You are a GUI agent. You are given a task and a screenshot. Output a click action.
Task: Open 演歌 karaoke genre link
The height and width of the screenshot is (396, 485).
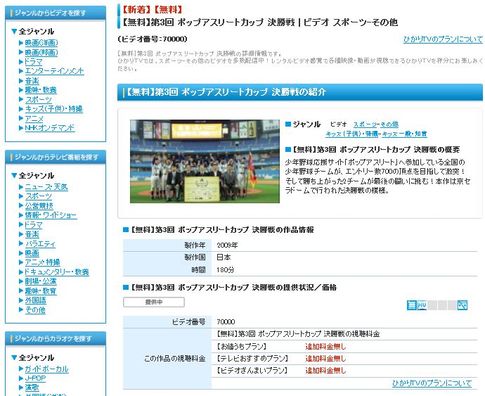[x=32, y=388]
